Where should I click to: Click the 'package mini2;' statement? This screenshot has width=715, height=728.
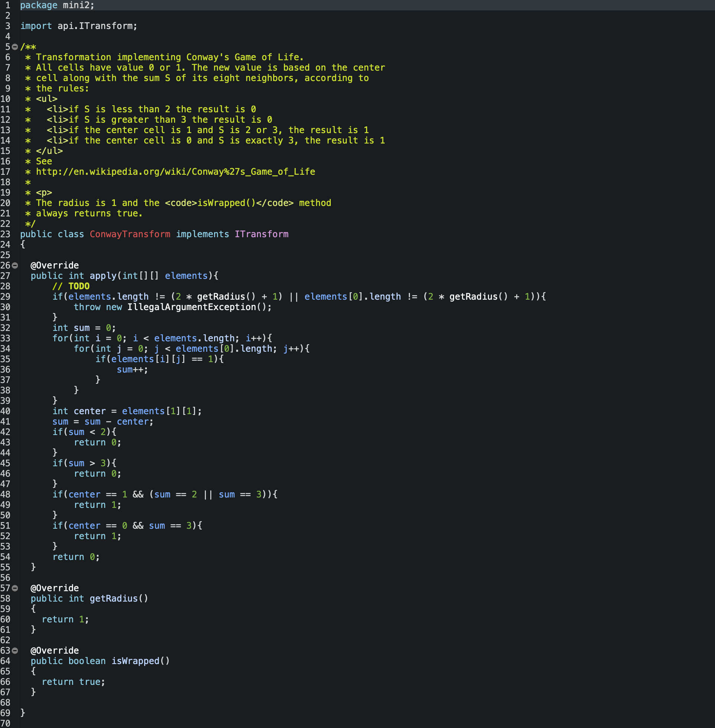(x=57, y=5)
